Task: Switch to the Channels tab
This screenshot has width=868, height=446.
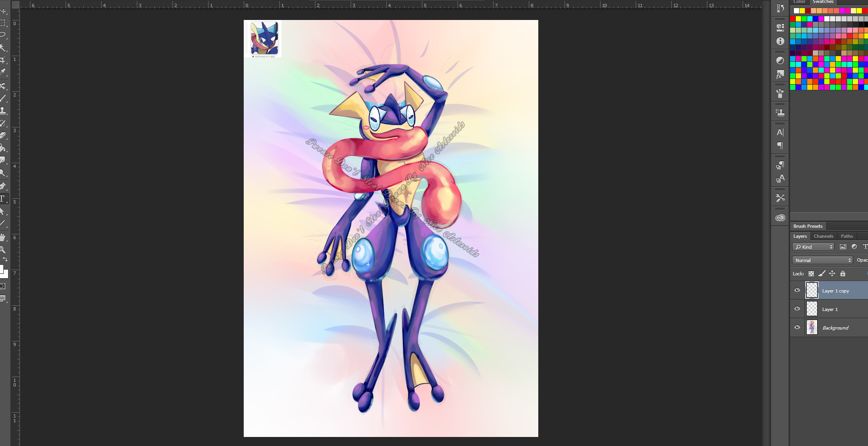Action: (x=823, y=236)
